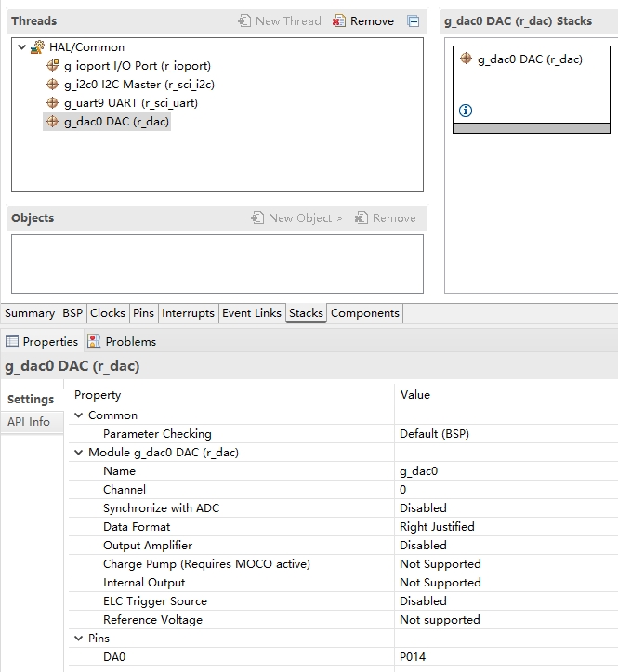Open the Interrupts tab
The width and height of the screenshot is (618, 672).
click(188, 313)
